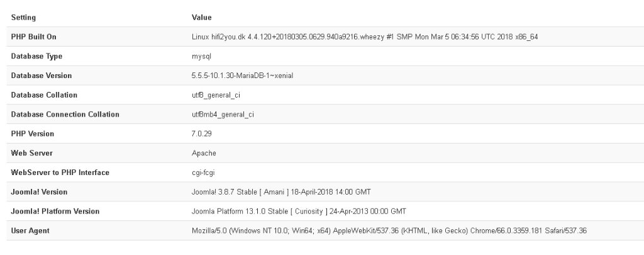
Task: Click the mysql value
Action: tap(201, 56)
